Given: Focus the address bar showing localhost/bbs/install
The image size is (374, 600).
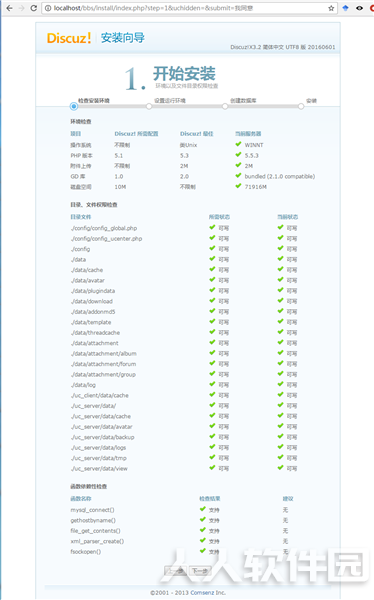Looking at the screenshot, I should click(188, 8).
